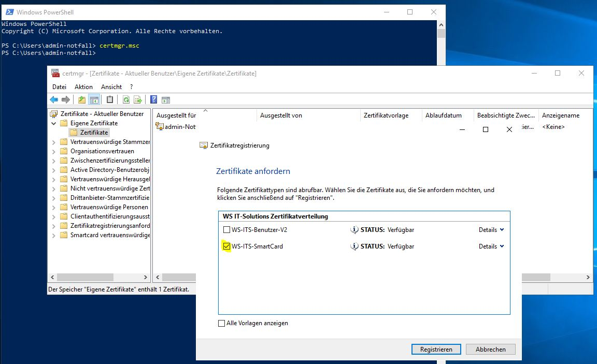Click folder icon of Active Directory-Benutzerobj
This screenshot has width=597, height=364.
64,170
